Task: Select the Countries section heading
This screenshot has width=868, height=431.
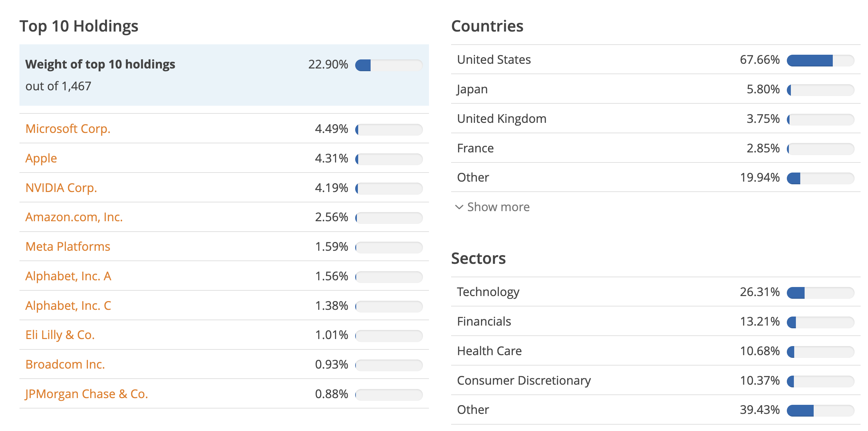Action: (487, 26)
